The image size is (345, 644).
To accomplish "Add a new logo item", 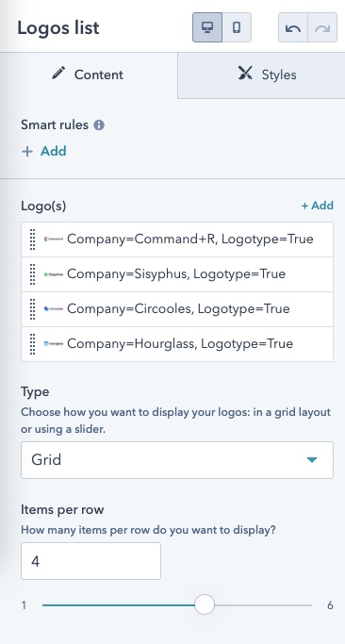I will pos(317,206).
